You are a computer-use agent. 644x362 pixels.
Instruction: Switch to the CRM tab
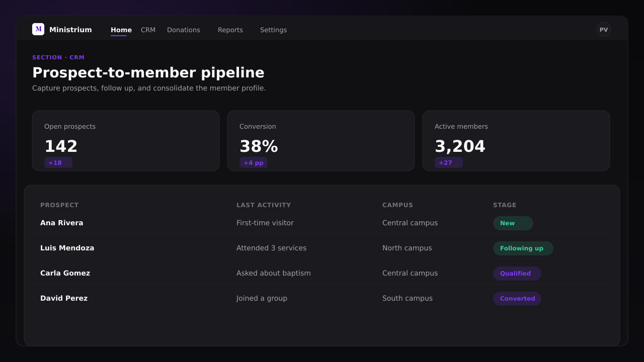pyautogui.click(x=148, y=30)
